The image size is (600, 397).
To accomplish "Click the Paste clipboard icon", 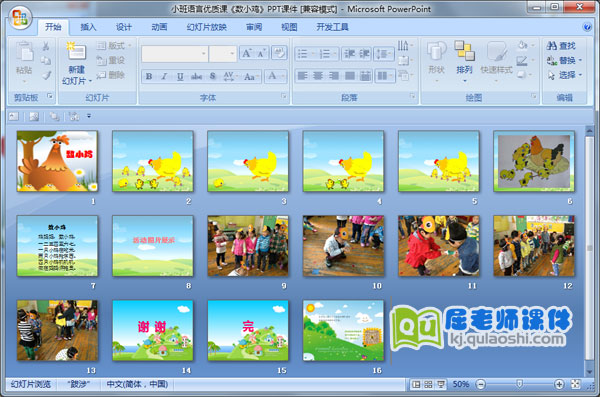I will (x=24, y=51).
